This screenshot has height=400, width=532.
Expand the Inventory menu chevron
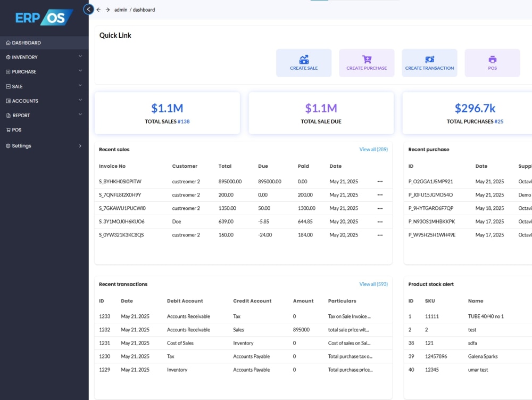[80, 56]
